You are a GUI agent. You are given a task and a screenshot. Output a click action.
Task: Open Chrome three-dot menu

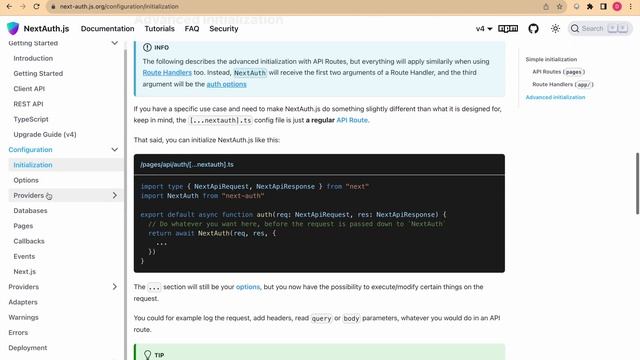pyautogui.click(x=631, y=7)
